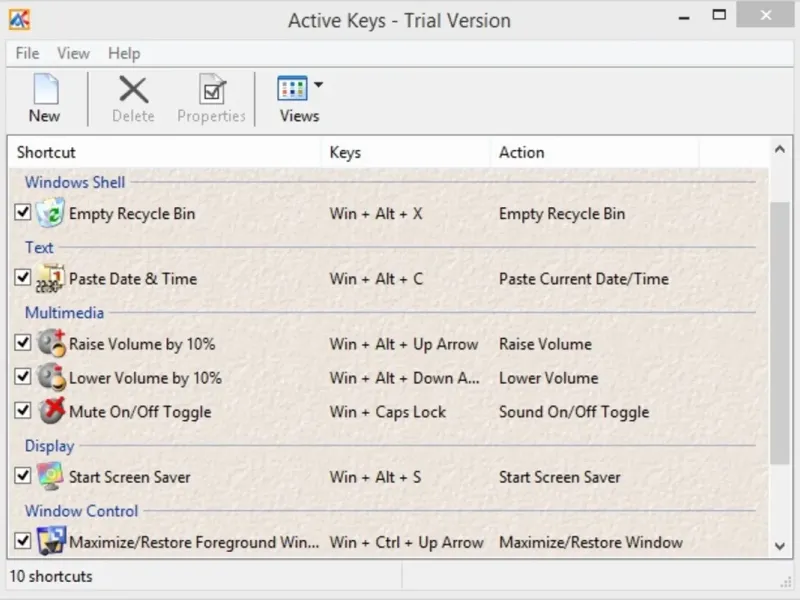Click the vertical scrollbar thumb
Screen dimensions: 800x600
pyautogui.click(x=780, y=333)
